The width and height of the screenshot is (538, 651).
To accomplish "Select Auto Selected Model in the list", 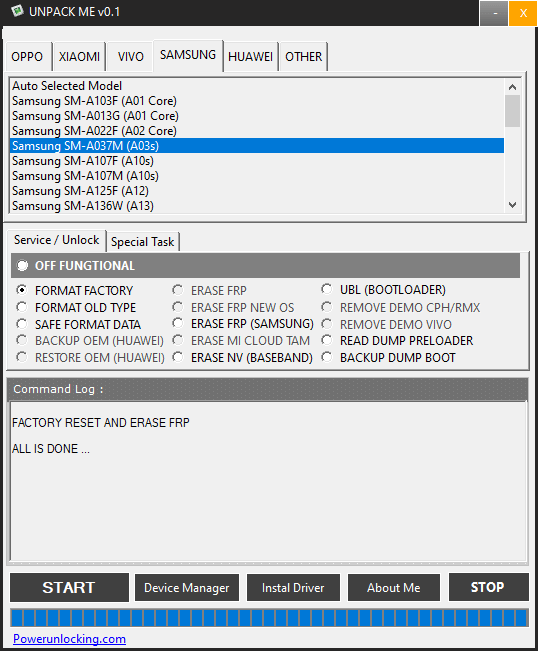I will pyautogui.click(x=257, y=86).
